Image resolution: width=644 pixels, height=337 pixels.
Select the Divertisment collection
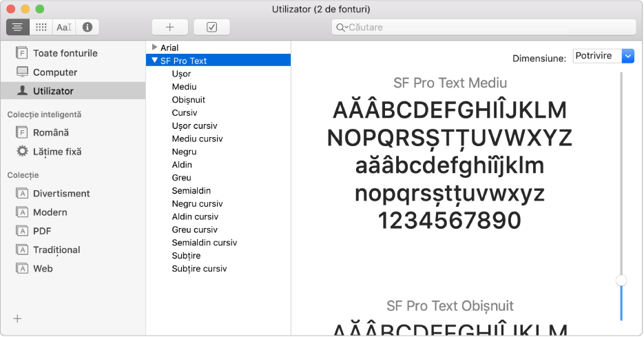pos(61,194)
